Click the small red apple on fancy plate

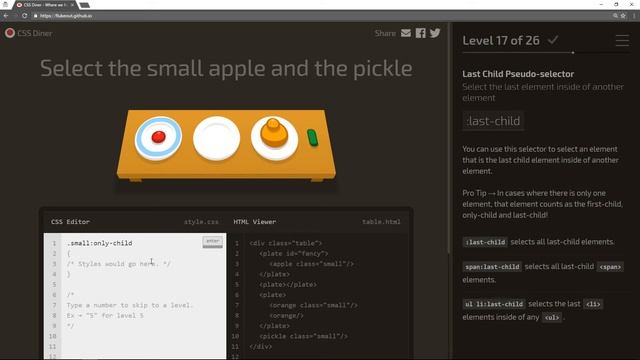click(x=158, y=137)
